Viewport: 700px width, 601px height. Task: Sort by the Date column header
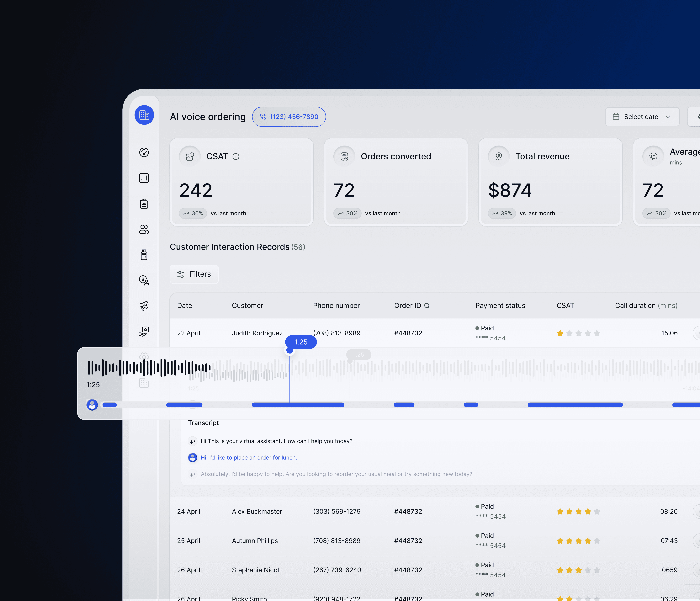click(x=184, y=306)
